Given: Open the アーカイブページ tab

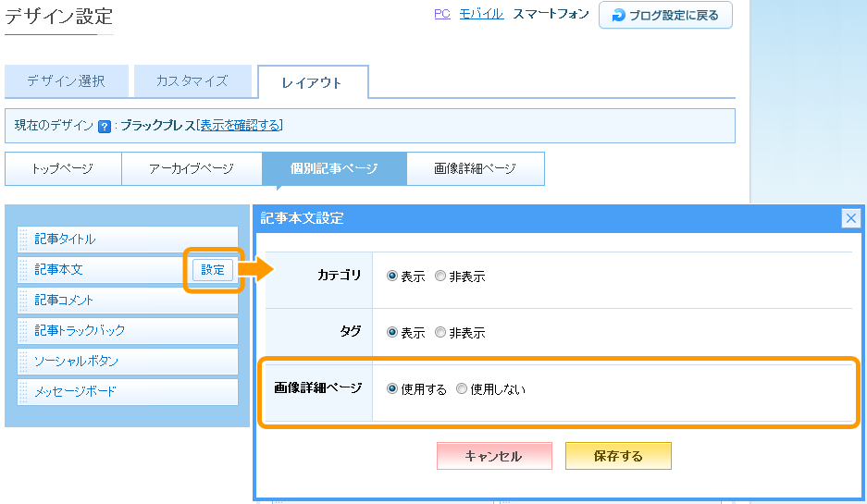Looking at the screenshot, I should pos(191,169).
